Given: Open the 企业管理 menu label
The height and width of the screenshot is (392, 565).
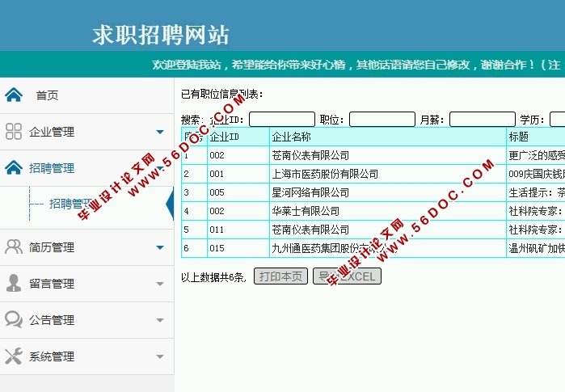Looking at the screenshot, I should click(x=52, y=132).
